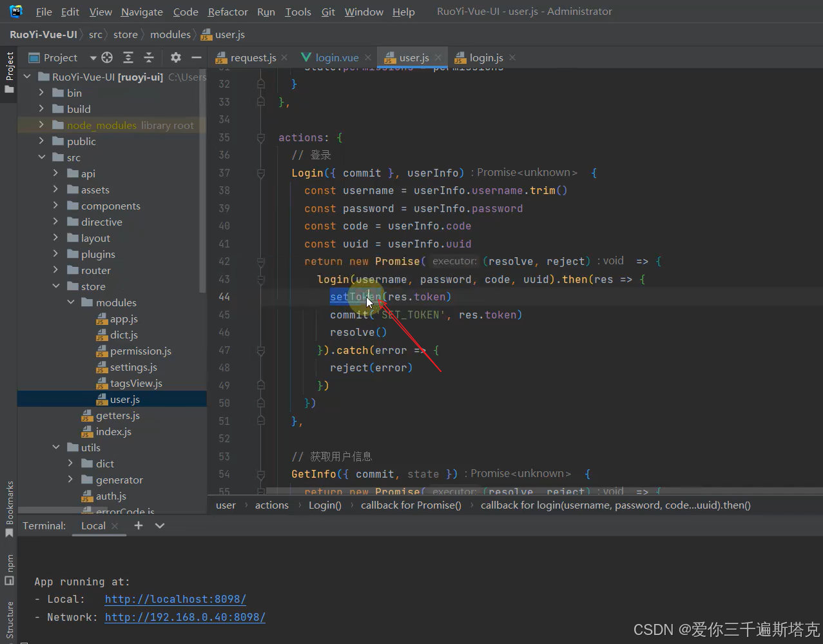Viewport: 823px width, 644px height.
Task: Toggle the fold arrow at line 35 actions block
Action: [x=261, y=137]
